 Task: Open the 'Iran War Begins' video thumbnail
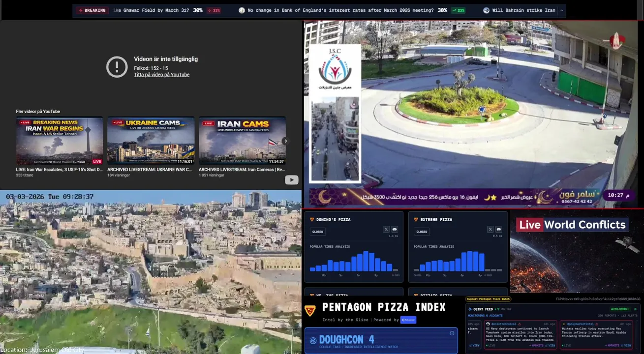pos(60,141)
